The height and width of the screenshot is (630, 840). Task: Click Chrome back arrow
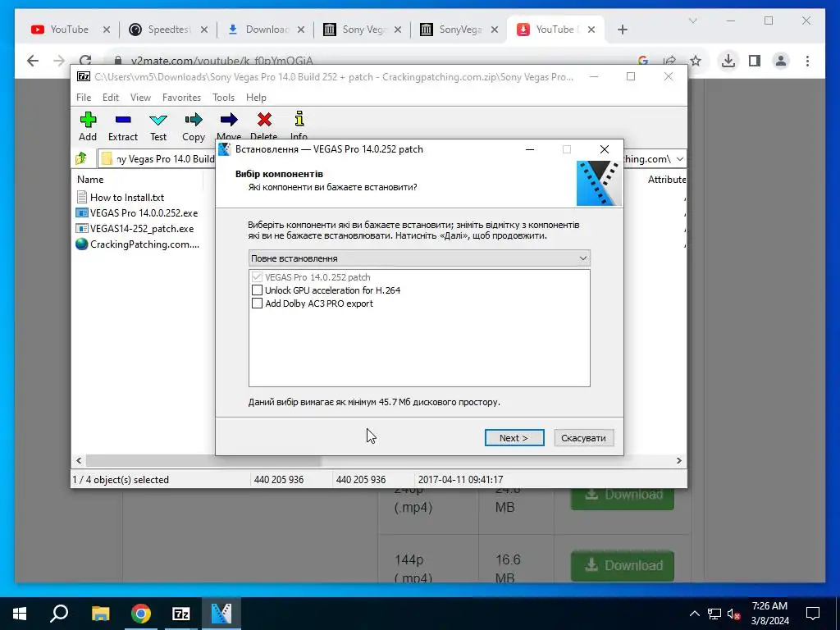coord(33,61)
